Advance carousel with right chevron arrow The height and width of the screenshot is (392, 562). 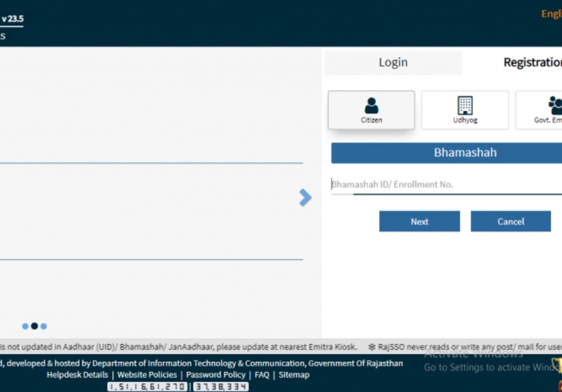[x=306, y=197]
